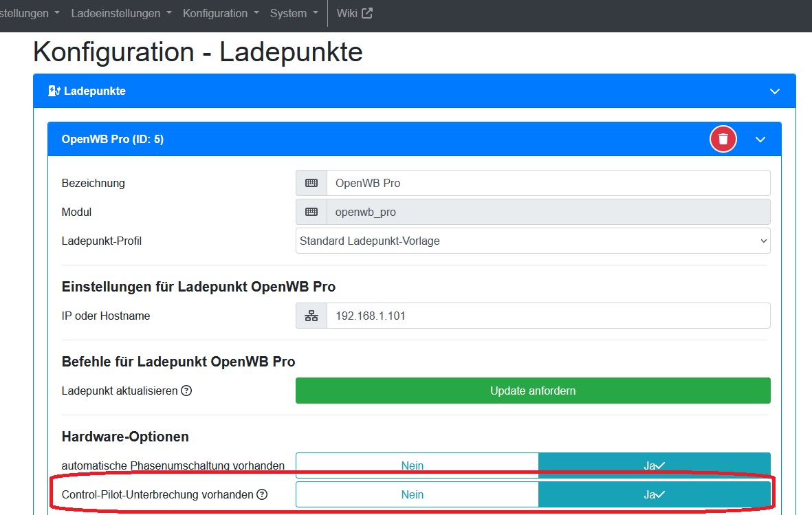Image resolution: width=812 pixels, height=515 pixels.
Task: Click the Einstellungen für Ladepunkt OpenWB Pro heading
Action: (198, 287)
